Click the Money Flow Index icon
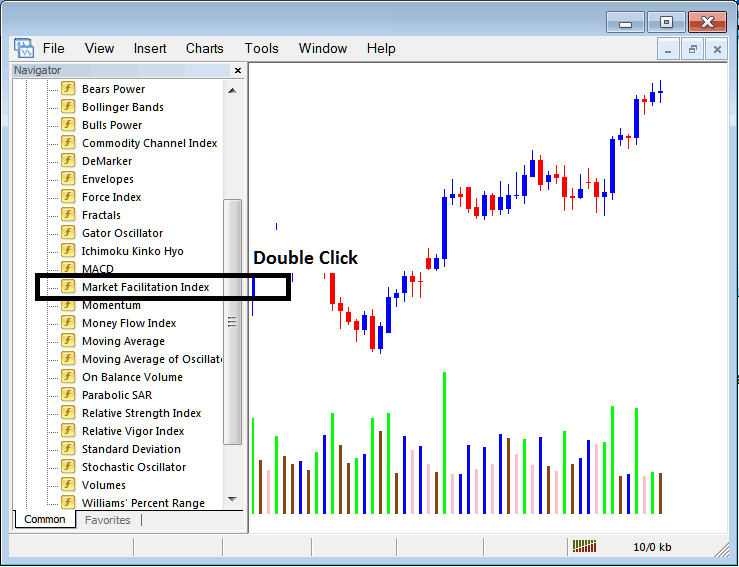The image size is (739, 567). pyautogui.click(x=68, y=323)
